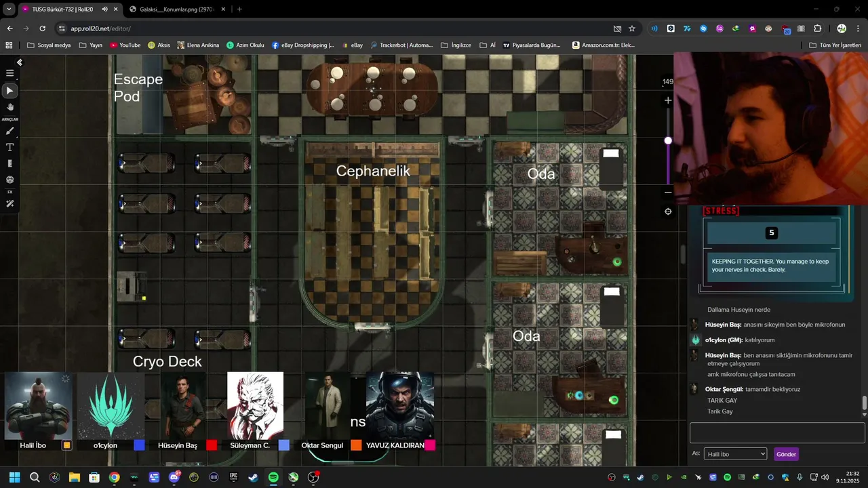Screen dimensions: 868x488
Task: Open the Azim Okulu bookmark
Action: pyautogui.click(x=245, y=45)
